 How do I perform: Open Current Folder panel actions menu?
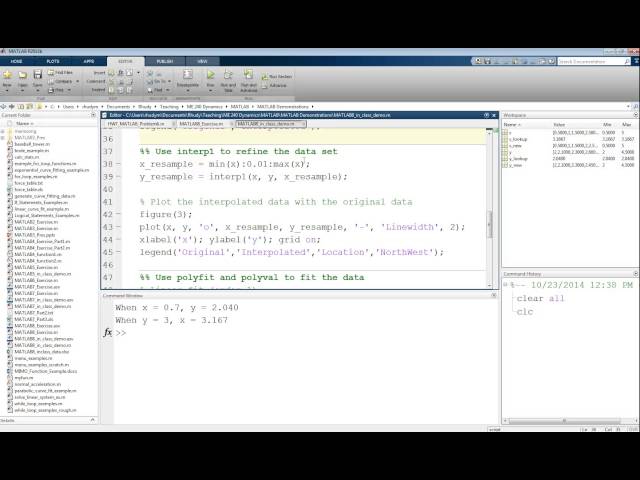click(x=93, y=115)
